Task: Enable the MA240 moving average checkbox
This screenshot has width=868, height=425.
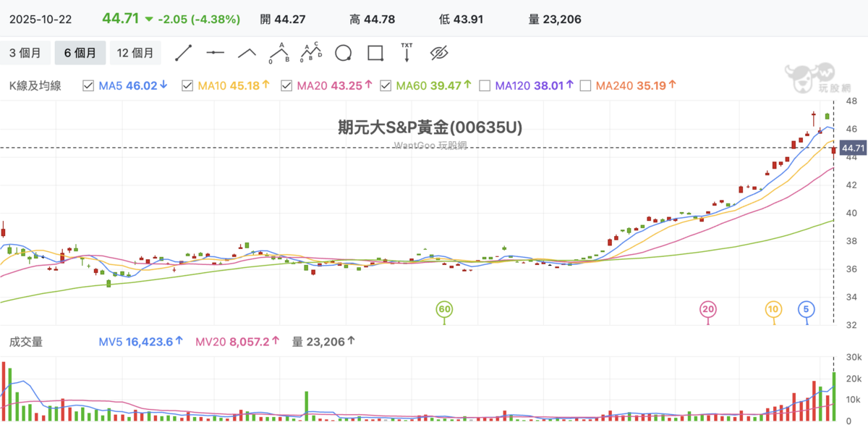Action: tap(586, 85)
